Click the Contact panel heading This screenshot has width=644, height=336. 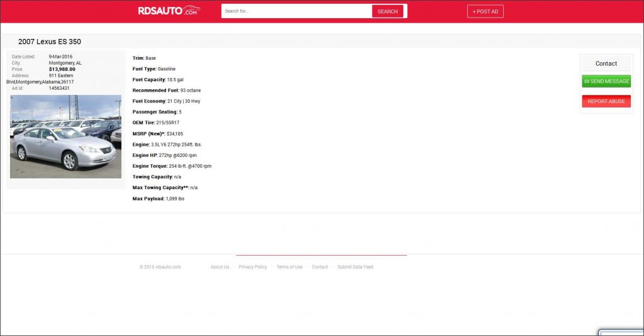click(x=606, y=63)
